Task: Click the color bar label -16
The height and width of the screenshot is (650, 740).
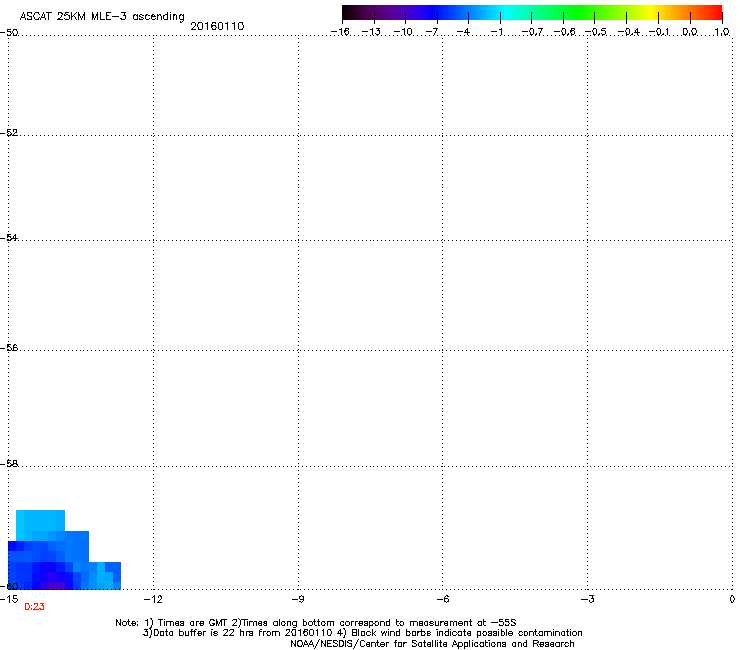Action: point(340,32)
